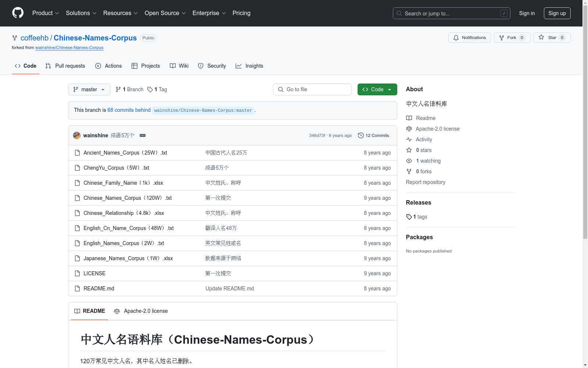588x368 pixels.
Task: Switch to Apache-2.0 license tab
Action: pos(141,311)
